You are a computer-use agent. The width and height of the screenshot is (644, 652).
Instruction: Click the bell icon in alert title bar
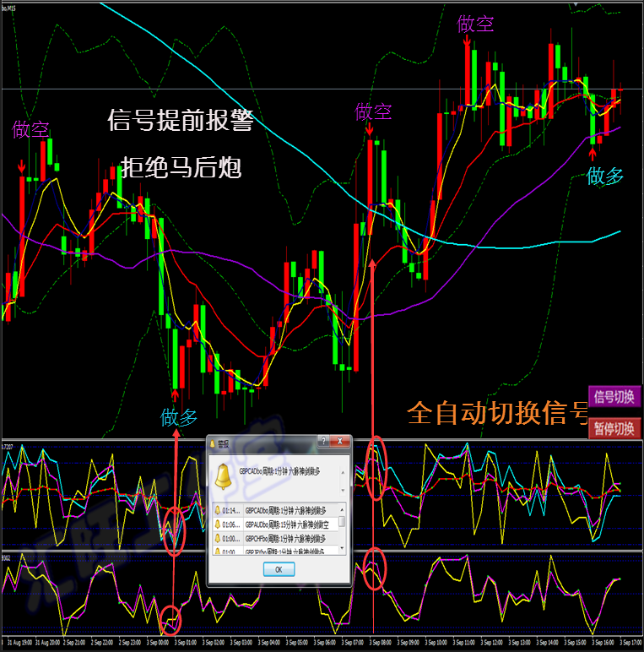pos(213,444)
